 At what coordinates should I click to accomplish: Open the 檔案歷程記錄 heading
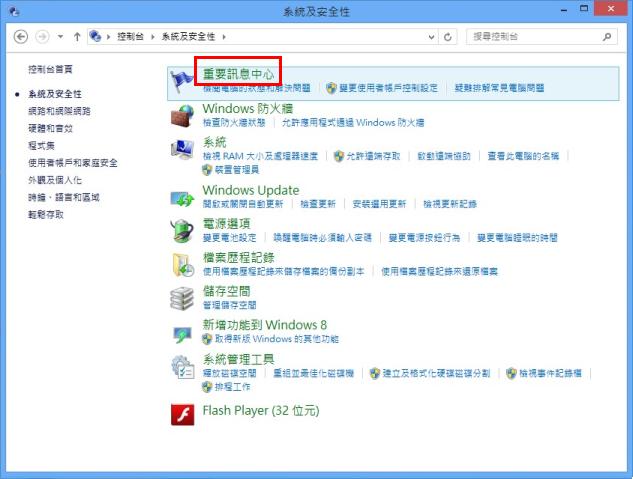(x=238, y=257)
